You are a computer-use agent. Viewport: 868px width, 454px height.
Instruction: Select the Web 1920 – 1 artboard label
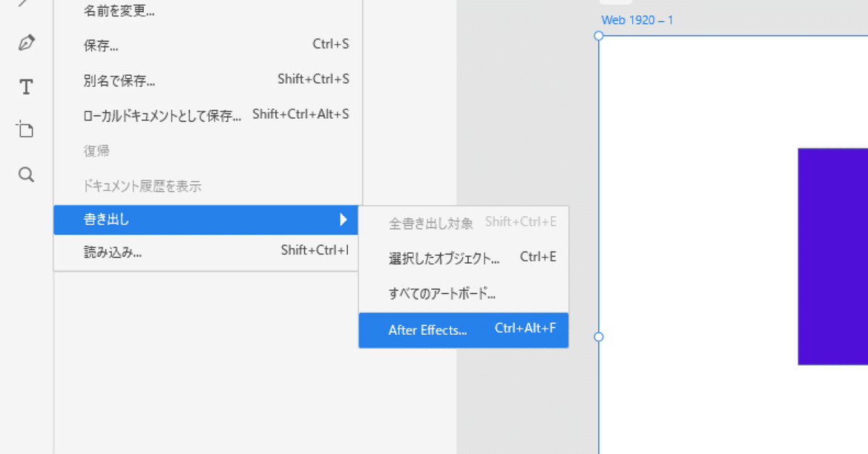637,20
